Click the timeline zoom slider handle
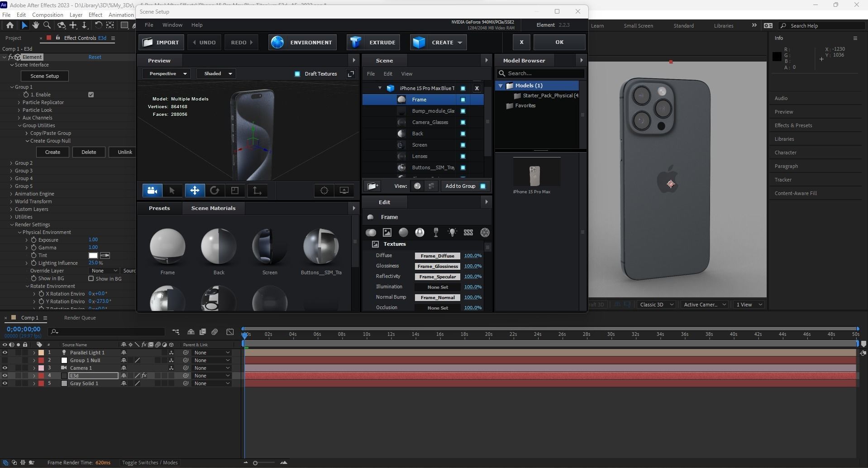Screen dimensions: 868x468 (x=255, y=463)
